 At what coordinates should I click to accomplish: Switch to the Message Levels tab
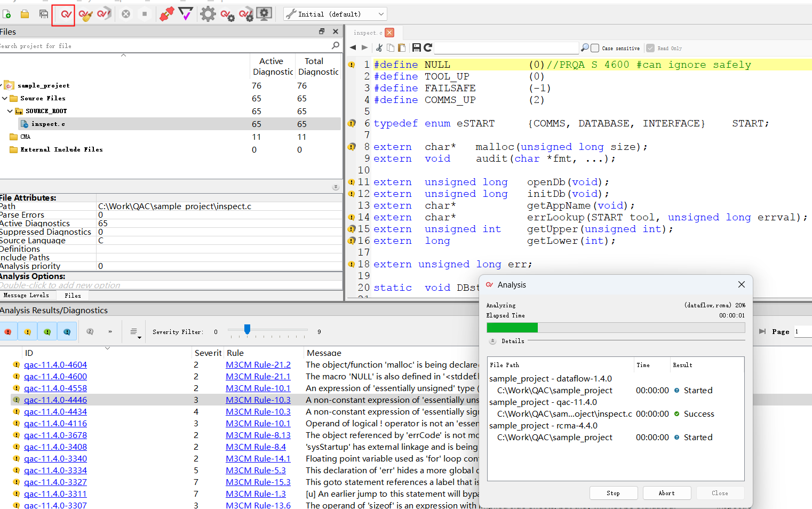[x=26, y=296]
